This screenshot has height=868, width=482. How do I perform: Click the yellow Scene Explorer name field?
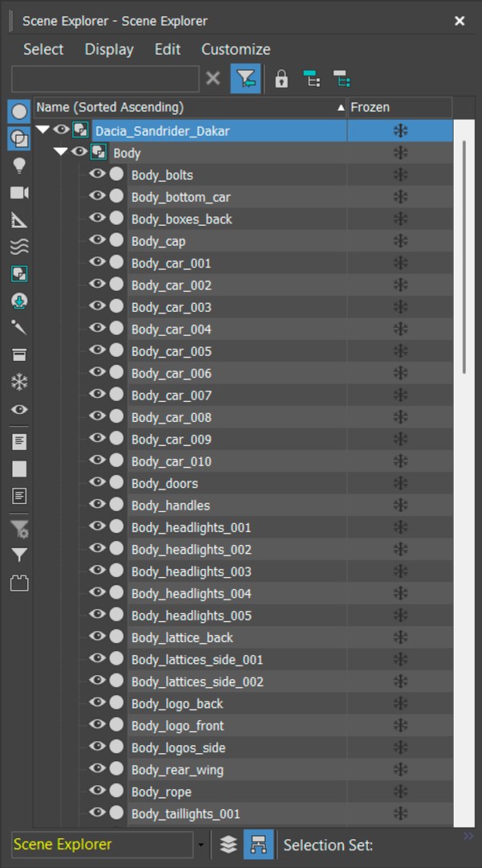click(102, 845)
